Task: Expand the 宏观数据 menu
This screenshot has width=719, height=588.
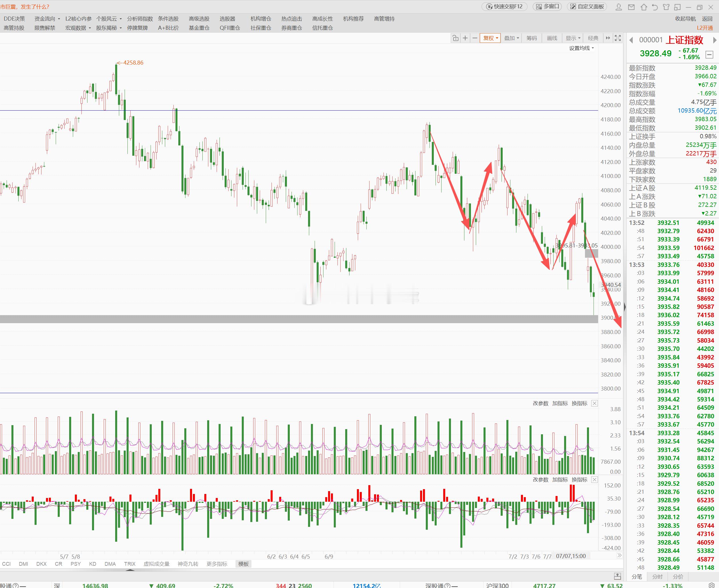Action: tap(78, 28)
